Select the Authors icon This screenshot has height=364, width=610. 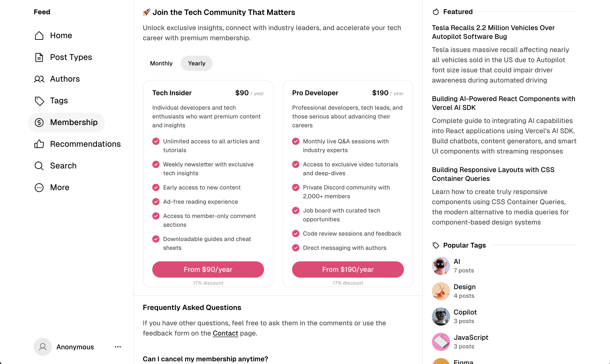(x=39, y=79)
